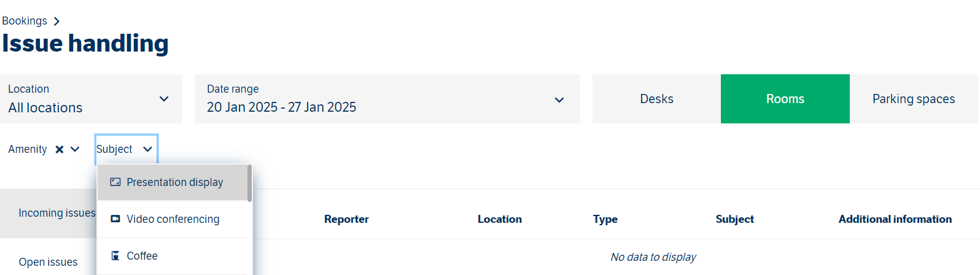Click the Presentation display icon

[115, 182]
